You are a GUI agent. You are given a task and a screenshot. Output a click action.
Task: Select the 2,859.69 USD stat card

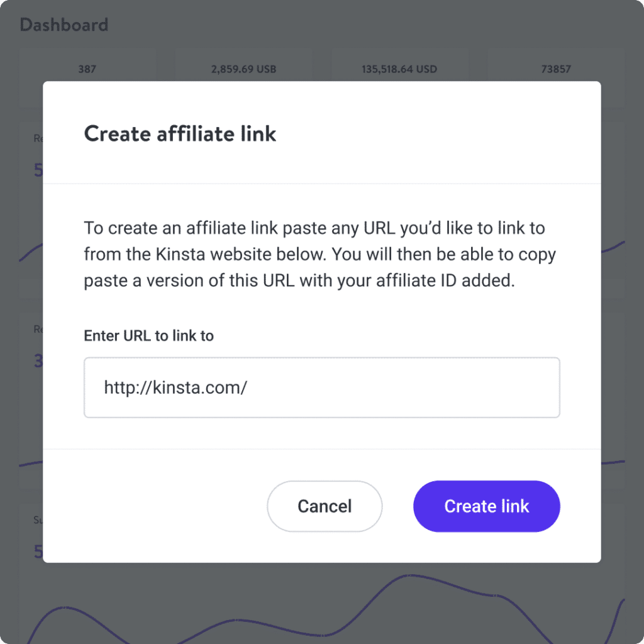(244, 69)
